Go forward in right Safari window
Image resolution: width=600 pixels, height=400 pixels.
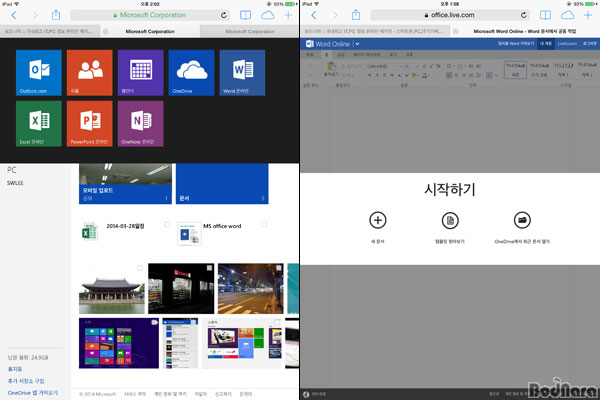pyautogui.click(x=335, y=15)
